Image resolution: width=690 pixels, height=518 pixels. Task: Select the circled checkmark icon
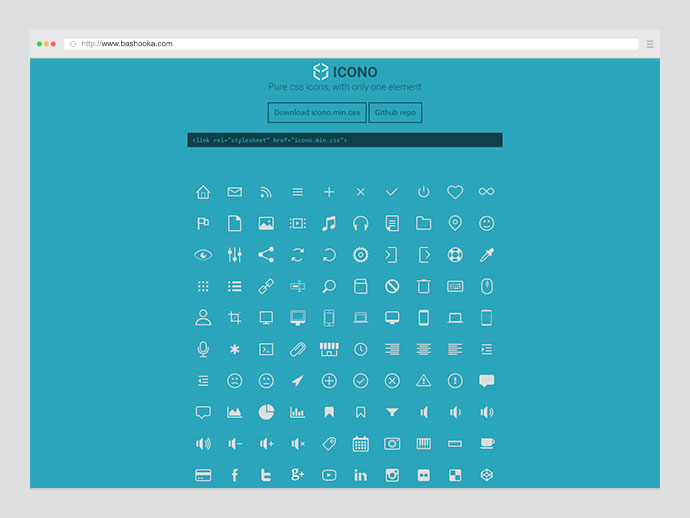click(360, 381)
